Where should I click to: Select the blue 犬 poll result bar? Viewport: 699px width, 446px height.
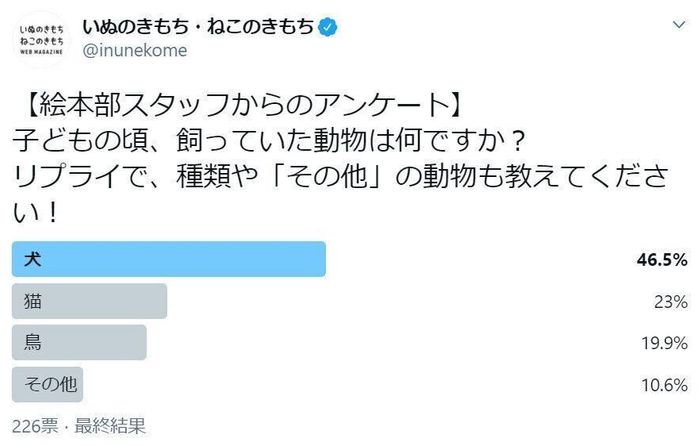tap(168, 260)
